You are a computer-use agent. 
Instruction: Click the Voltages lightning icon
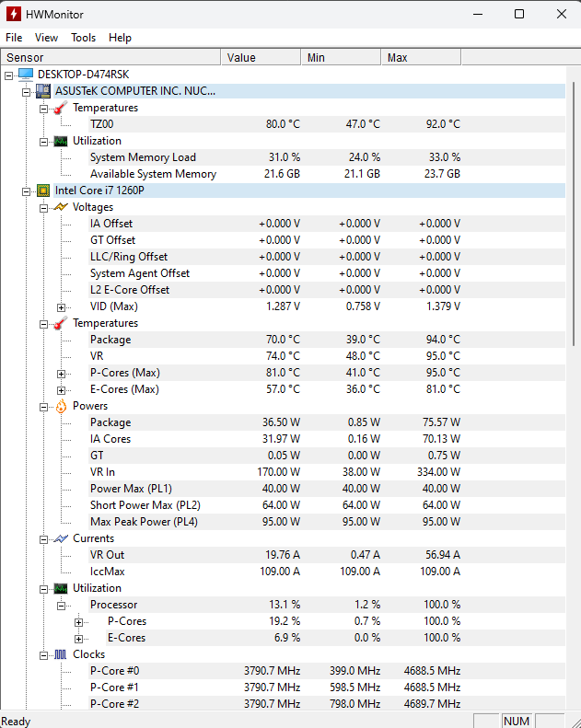coord(61,207)
